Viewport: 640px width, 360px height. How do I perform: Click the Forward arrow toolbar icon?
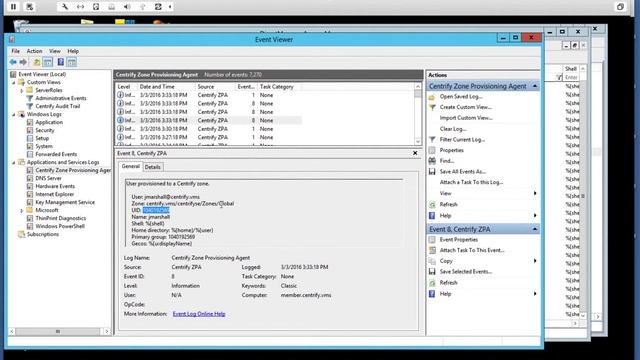click(23, 62)
